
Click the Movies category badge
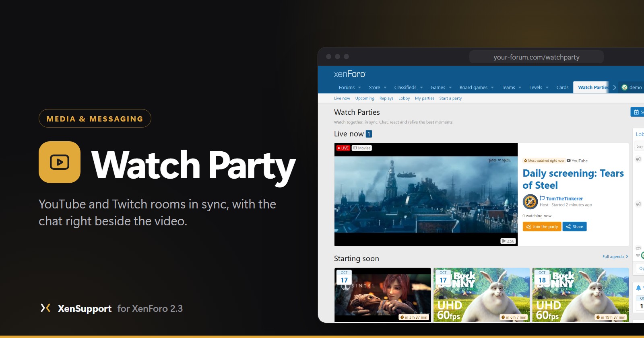[x=362, y=148]
